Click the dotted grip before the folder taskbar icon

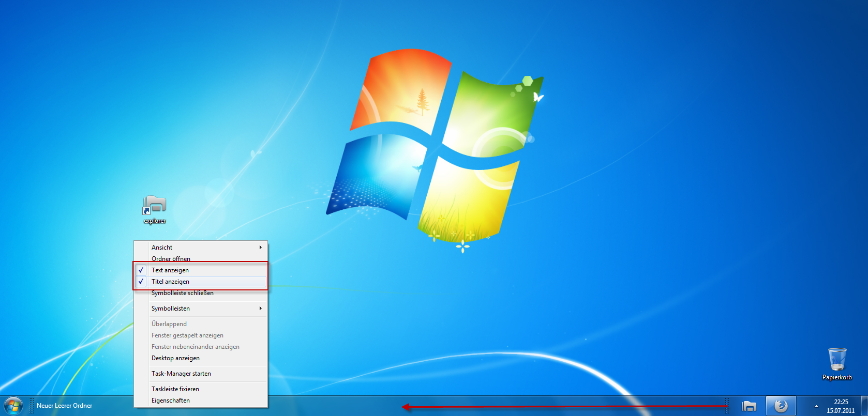click(x=727, y=406)
